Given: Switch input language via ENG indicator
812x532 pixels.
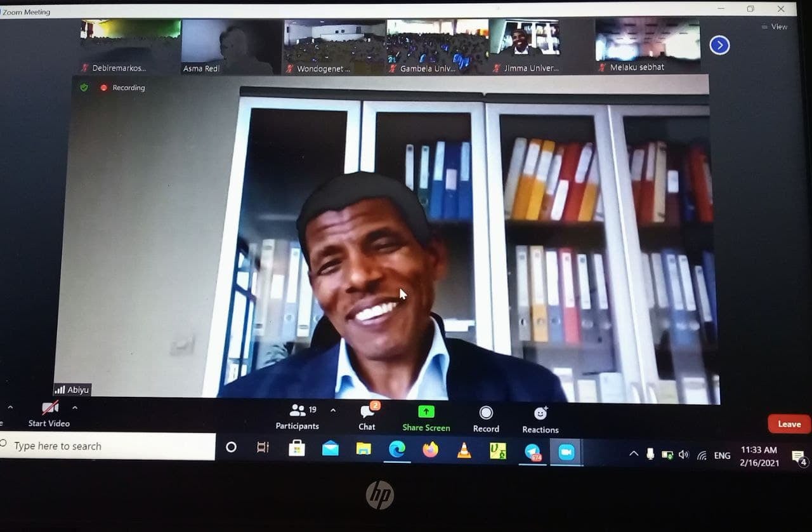Looking at the screenshot, I should pyautogui.click(x=722, y=455).
